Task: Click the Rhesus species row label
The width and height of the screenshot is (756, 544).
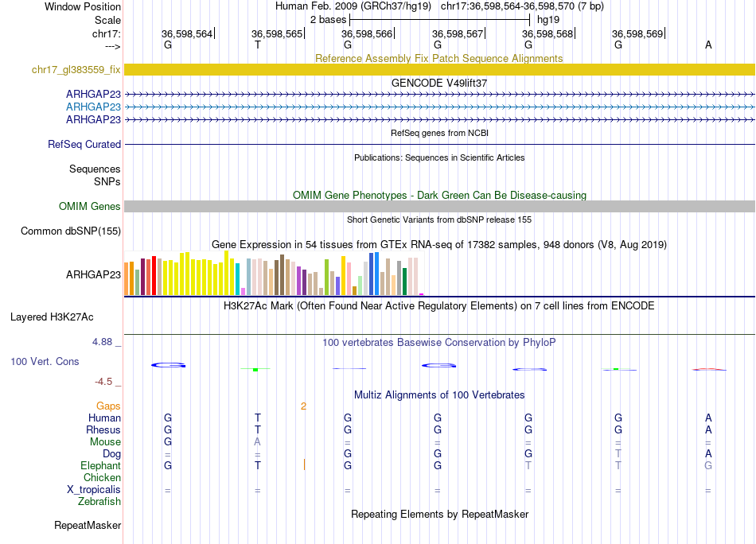Action: click(x=103, y=429)
